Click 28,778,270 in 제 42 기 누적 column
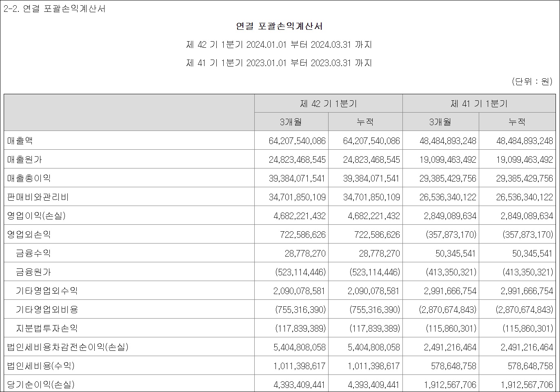 pos(380,253)
